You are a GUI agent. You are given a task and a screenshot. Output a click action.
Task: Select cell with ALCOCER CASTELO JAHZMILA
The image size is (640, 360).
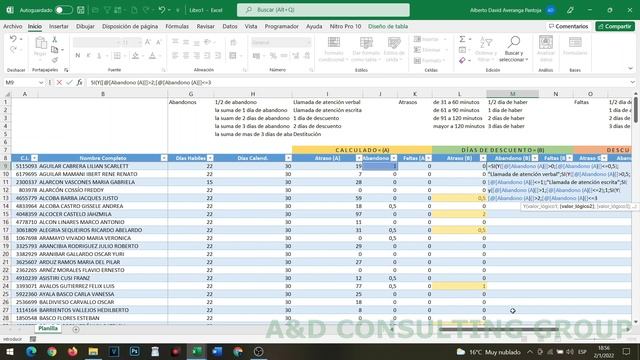(x=102, y=214)
